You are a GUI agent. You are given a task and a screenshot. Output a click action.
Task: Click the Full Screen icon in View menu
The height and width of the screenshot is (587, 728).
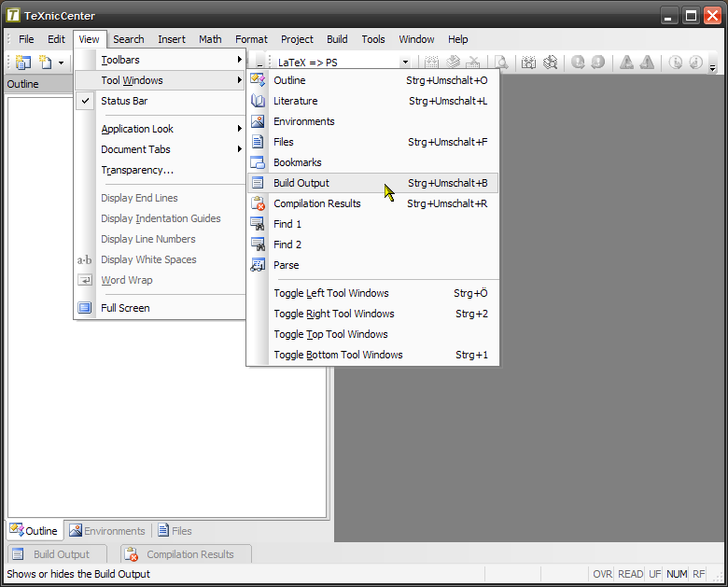click(x=85, y=307)
